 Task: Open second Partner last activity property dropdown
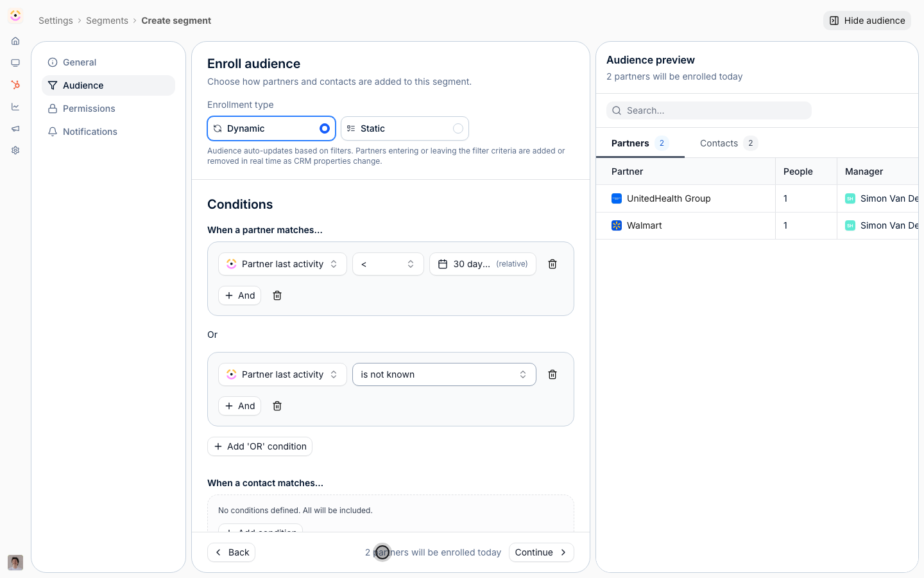(x=282, y=374)
